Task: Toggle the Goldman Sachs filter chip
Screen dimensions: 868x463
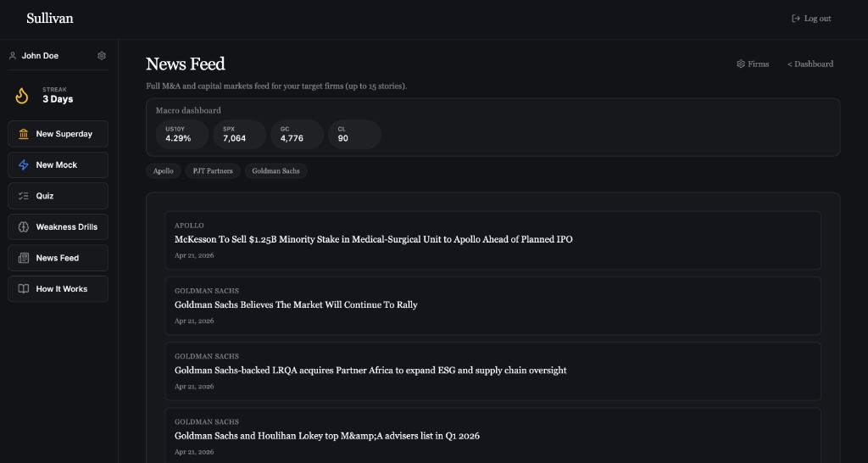Action: pos(275,171)
